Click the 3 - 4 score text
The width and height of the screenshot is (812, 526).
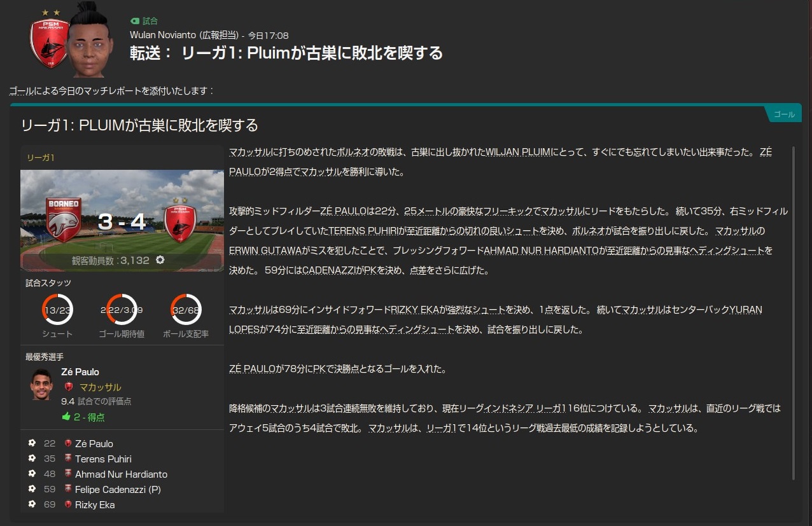click(122, 221)
